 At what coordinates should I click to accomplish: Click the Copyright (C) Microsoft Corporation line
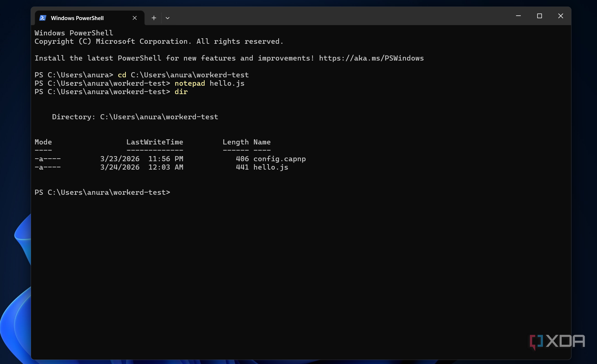point(159,42)
